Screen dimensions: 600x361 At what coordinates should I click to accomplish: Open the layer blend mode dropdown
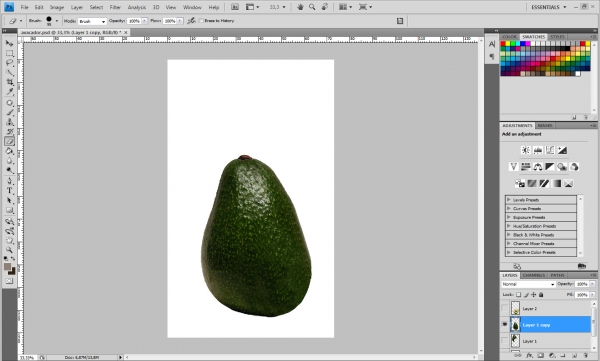point(528,284)
